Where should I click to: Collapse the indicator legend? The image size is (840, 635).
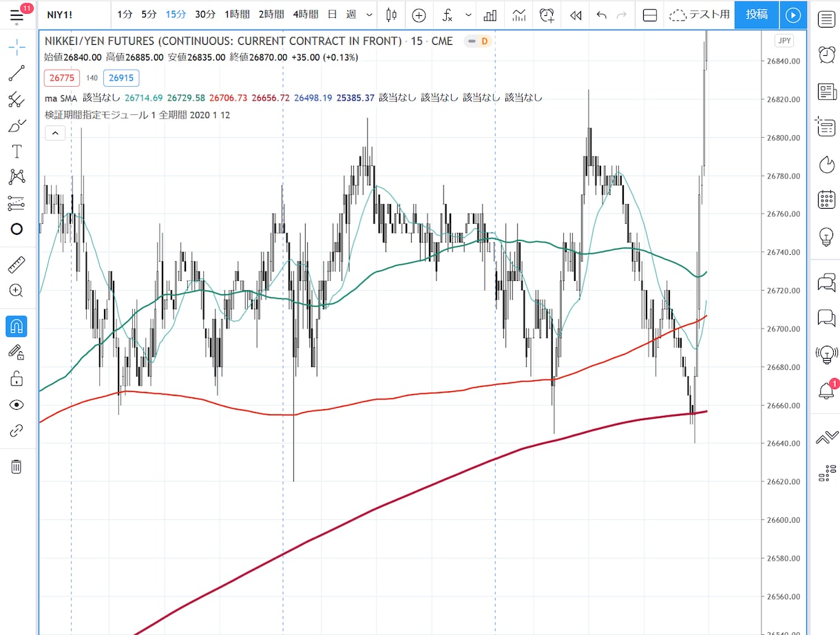(54, 134)
